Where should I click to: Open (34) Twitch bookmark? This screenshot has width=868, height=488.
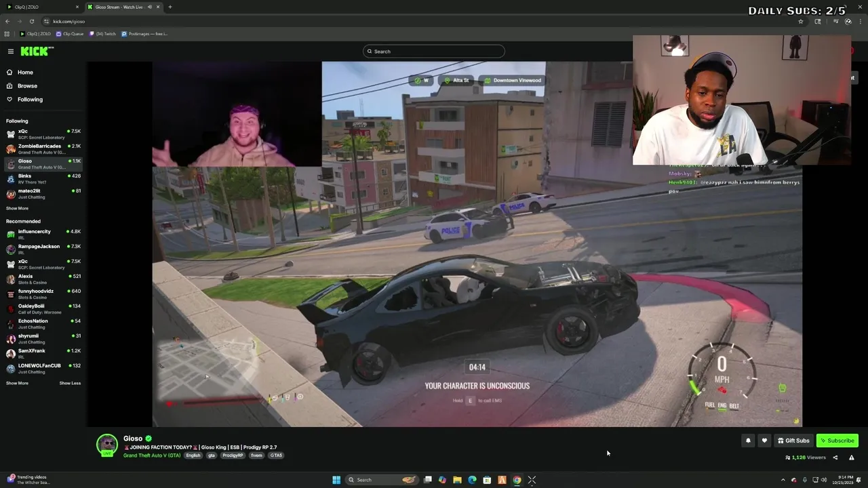pyautogui.click(x=102, y=33)
